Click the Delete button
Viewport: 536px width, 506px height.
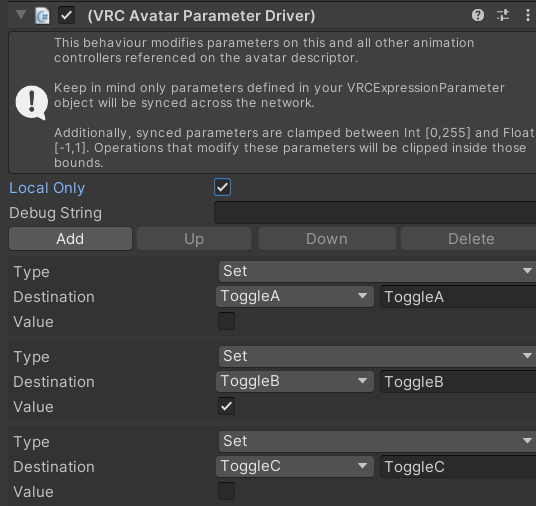[x=468, y=239]
